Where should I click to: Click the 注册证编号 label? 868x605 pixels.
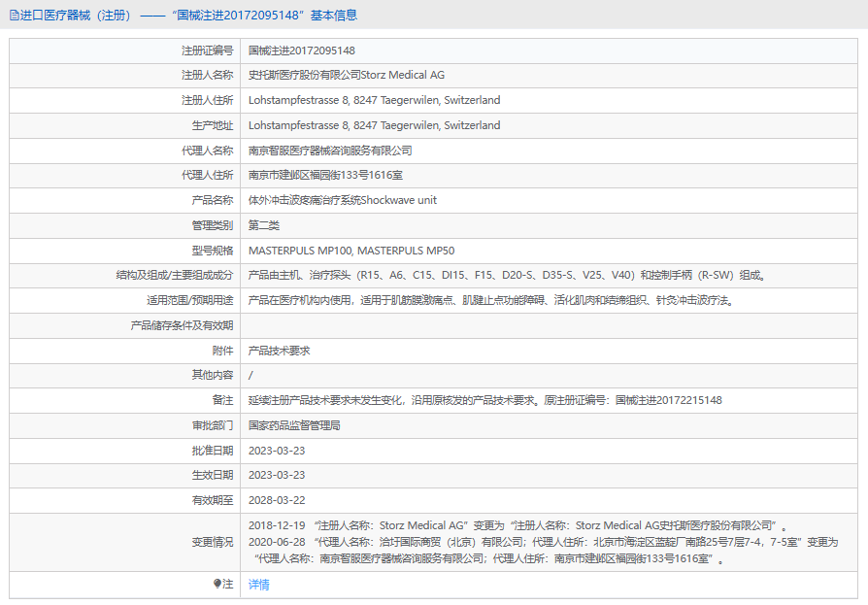coord(208,50)
